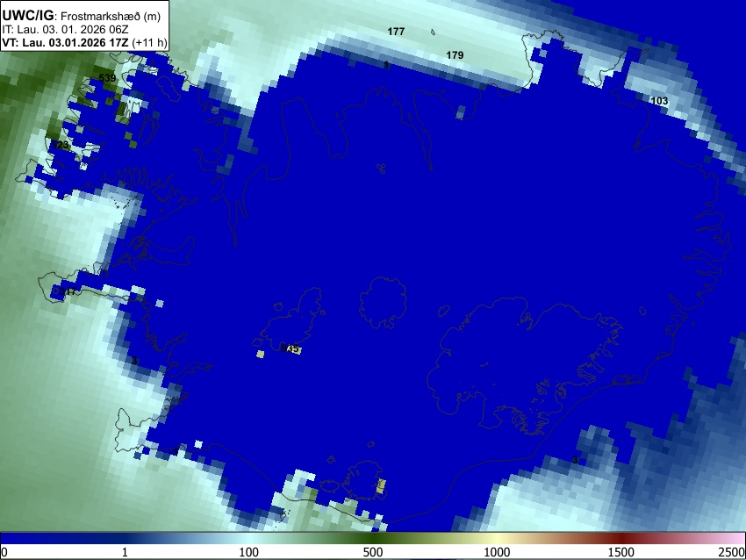Click the map value label "179"
This screenshot has width=746, height=560.
(455, 55)
